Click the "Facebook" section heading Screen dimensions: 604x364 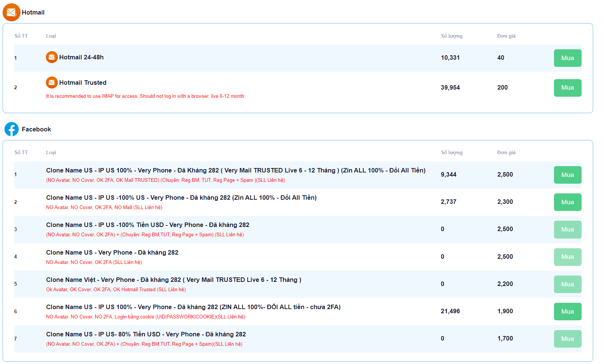(x=36, y=129)
